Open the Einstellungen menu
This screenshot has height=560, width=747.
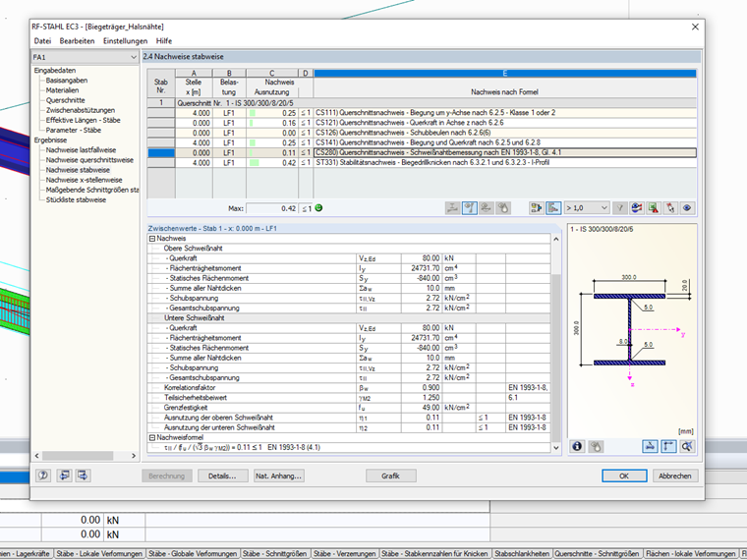(125, 41)
